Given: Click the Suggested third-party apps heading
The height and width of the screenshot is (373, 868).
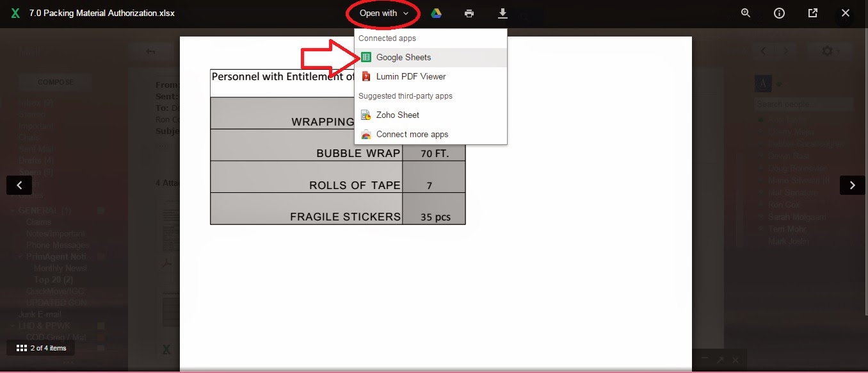Looking at the screenshot, I should pyautogui.click(x=405, y=95).
